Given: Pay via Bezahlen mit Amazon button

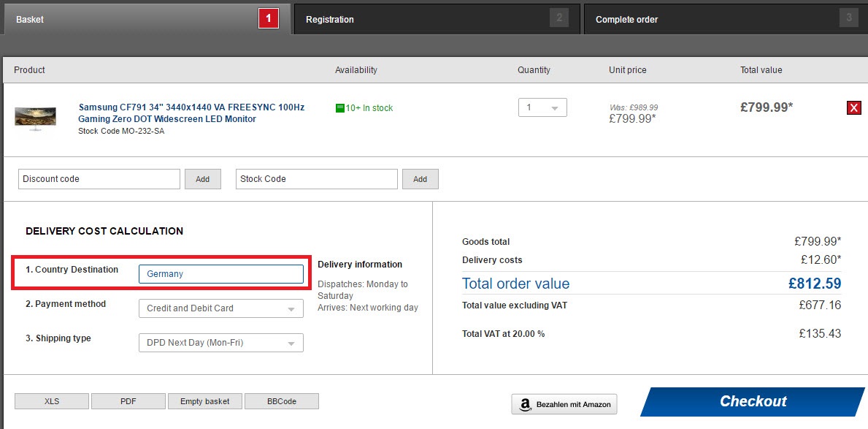Looking at the screenshot, I should click(564, 405).
